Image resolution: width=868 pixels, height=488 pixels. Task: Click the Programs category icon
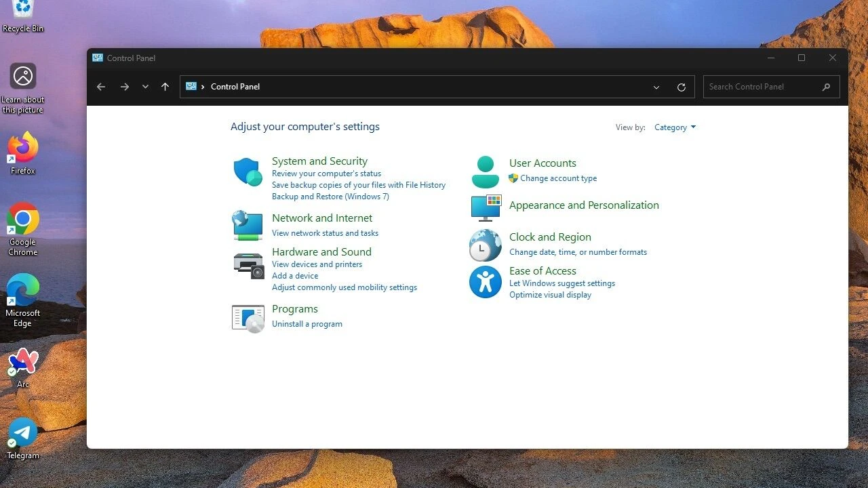point(248,318)
